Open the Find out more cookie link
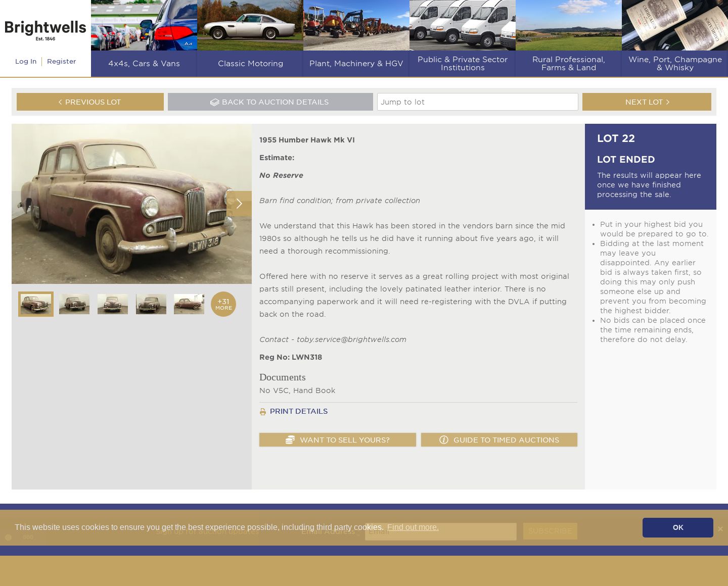728x586 pixels. point(413,527)
